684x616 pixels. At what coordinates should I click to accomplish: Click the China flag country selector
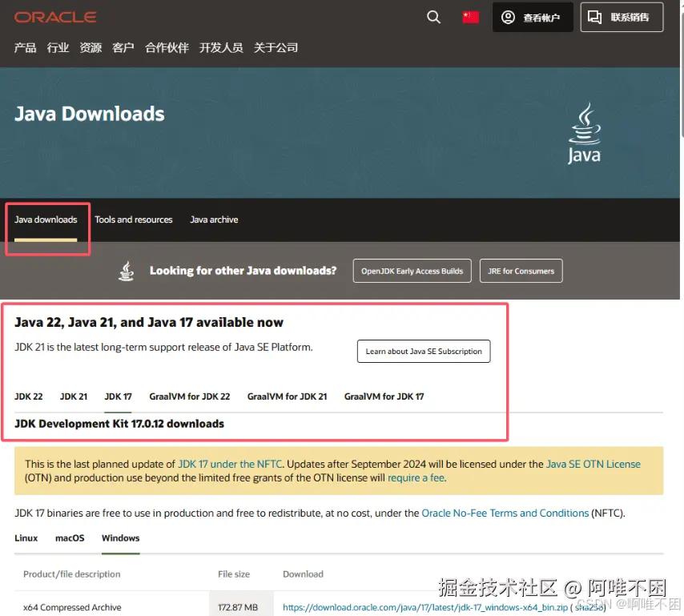[x=471, y=18]
